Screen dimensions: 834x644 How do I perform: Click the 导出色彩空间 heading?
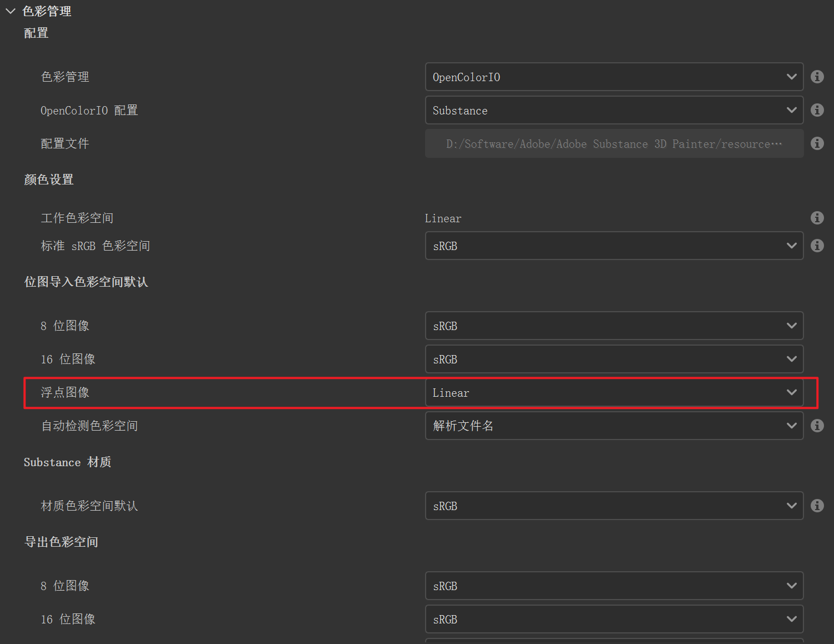(x=61, y=542)
